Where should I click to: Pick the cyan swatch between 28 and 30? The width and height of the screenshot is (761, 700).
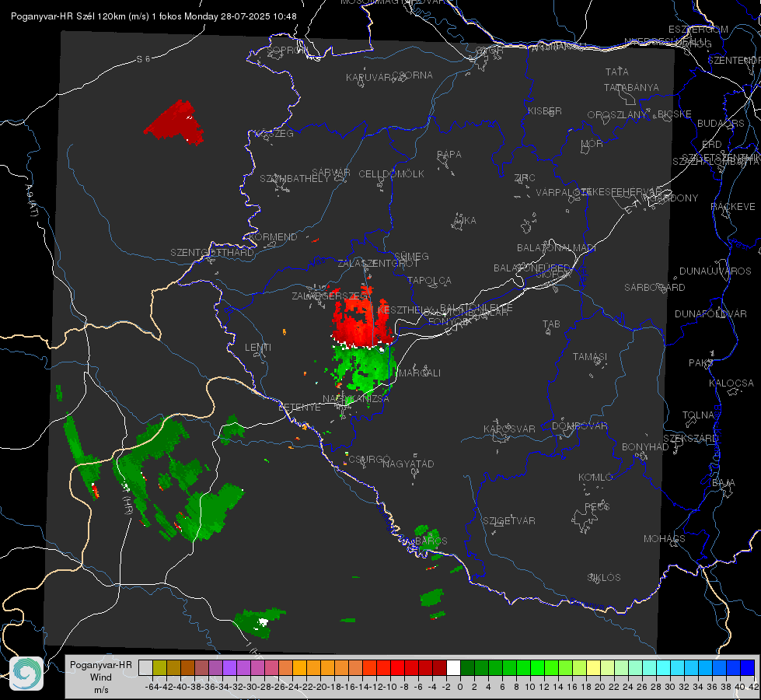coord(663,668)
